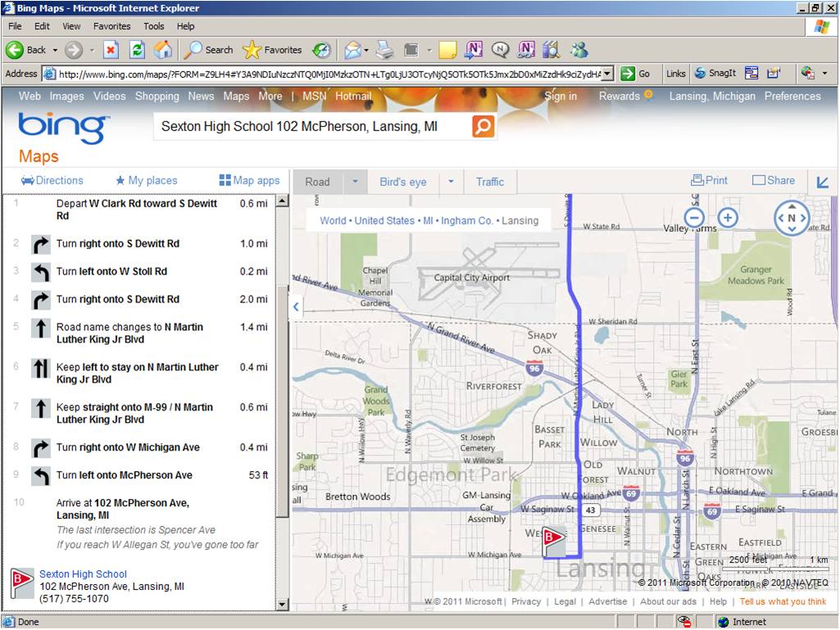This screenshot has height=630, width=840.
Task: Click the Links toolbar label
Action: click(675, 74)
